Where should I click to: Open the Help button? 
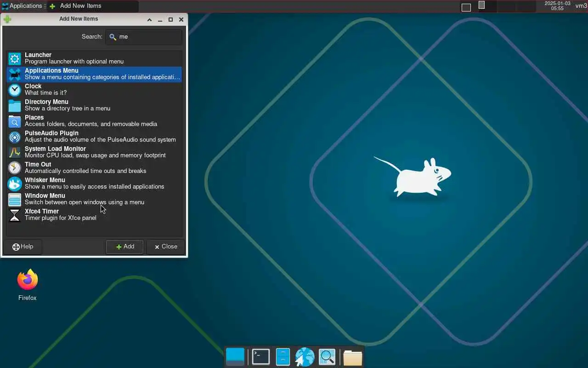[23, 247]
